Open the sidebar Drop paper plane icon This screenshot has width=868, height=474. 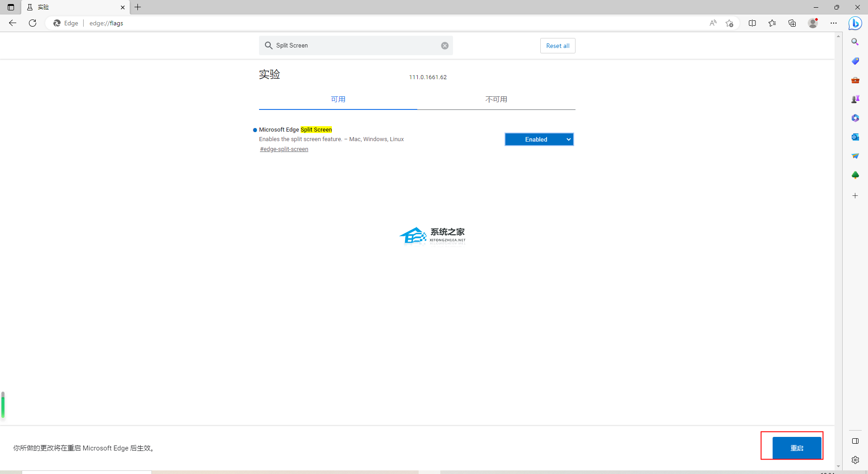tap(855, 156)
